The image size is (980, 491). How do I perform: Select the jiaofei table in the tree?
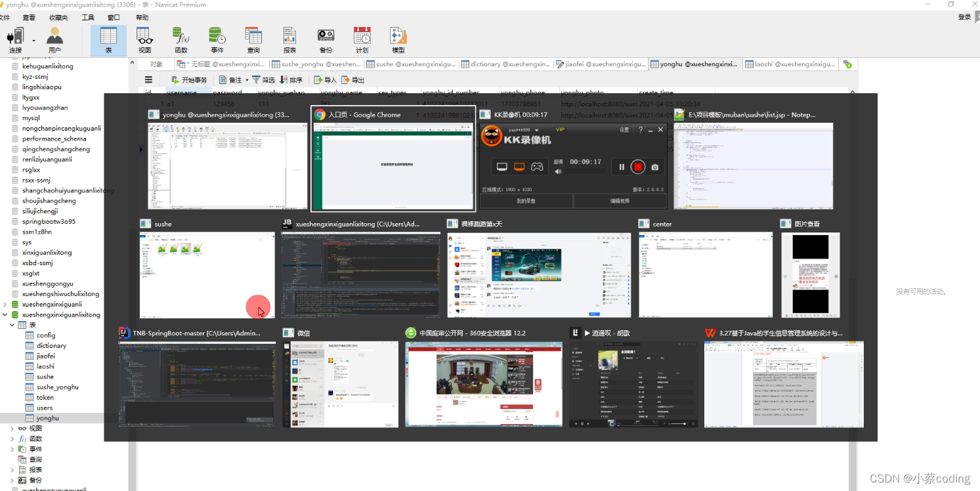[45, 356]
